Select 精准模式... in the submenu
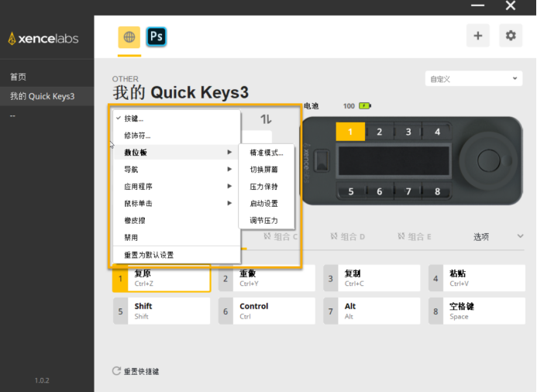 click(x=267, y=153)
